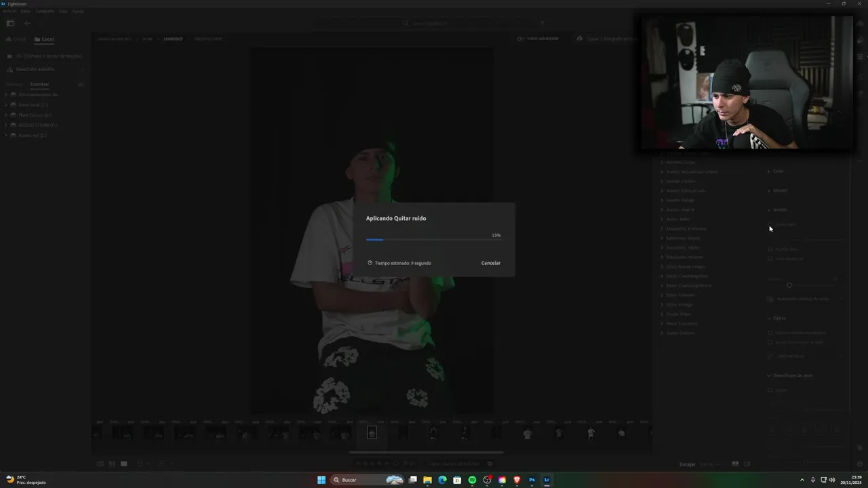The height and width of the screenshot is (488, 868).
Task: Click the 'Tiempo estimado: 9 segundo' text
Action: tap(403, 263)
